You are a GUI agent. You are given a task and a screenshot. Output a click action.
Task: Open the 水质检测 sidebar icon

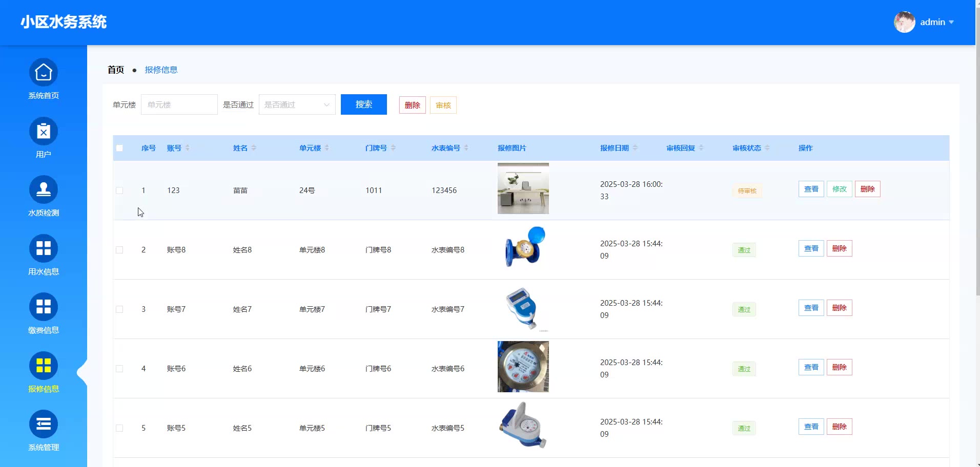click(x=44, y=190)
